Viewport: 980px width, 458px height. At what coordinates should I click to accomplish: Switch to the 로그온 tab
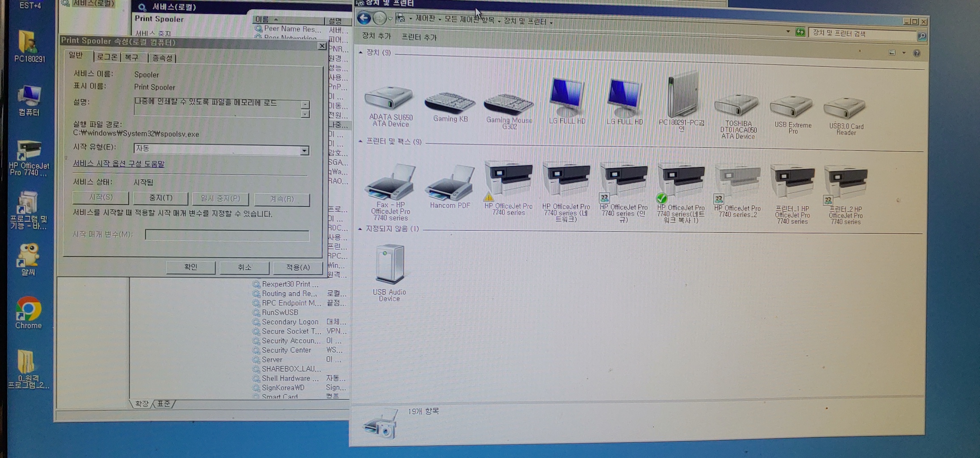[107, 57]
